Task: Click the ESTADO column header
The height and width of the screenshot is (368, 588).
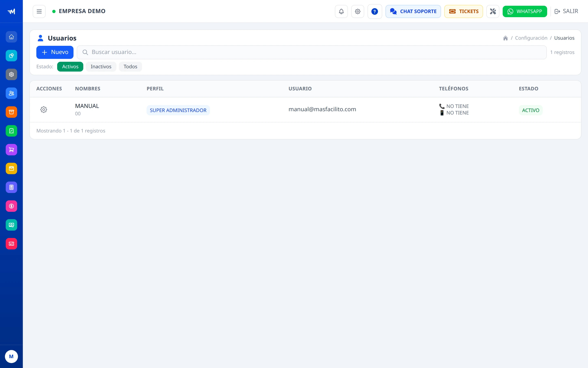Action: [528, 89]
